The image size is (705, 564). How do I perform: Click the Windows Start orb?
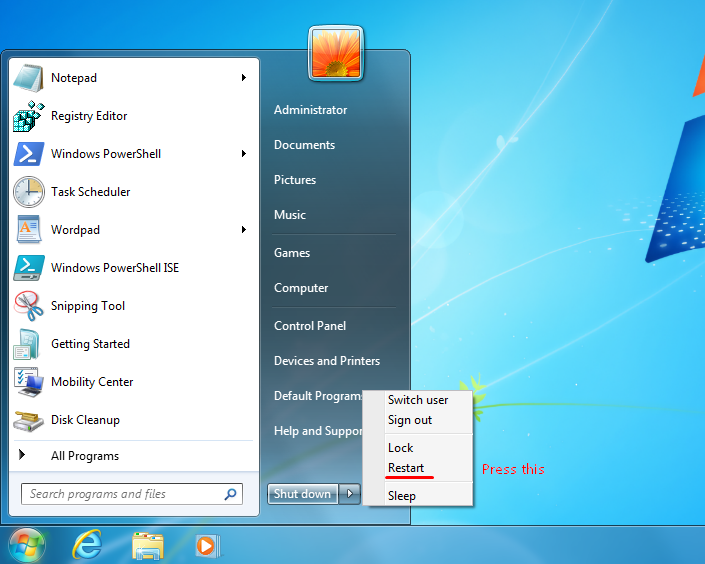[x=27, y=546]
